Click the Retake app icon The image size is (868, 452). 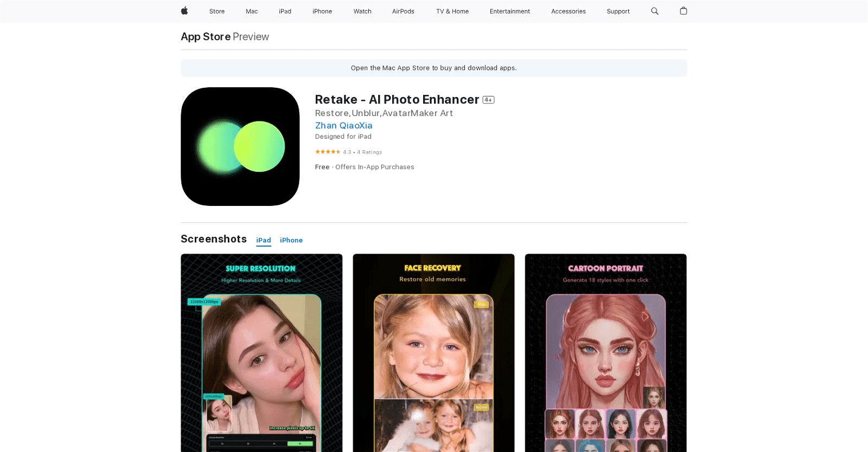240,146
